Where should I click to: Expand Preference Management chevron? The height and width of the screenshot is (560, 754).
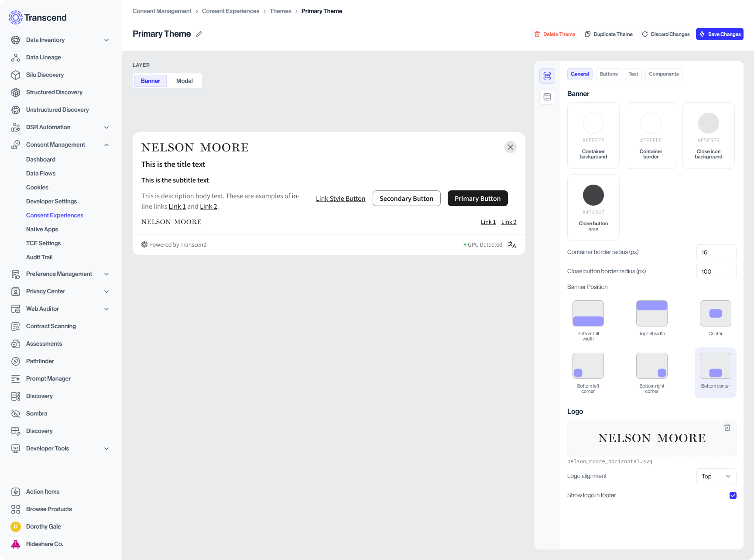point(106,274)
